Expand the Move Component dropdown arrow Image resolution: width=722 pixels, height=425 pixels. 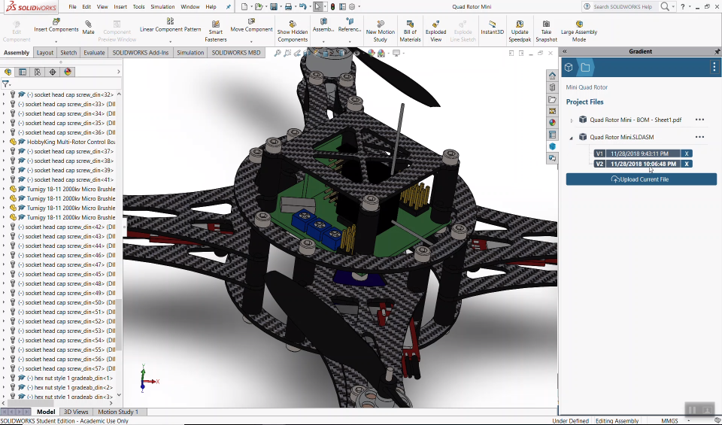click(x=251, y=41)
